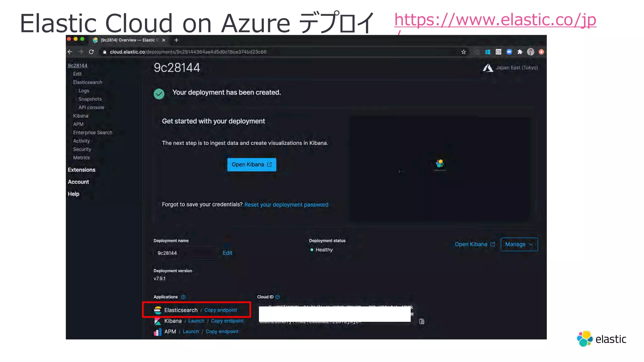
Task: Click the Kibana application icon
Action: (158, 321)
